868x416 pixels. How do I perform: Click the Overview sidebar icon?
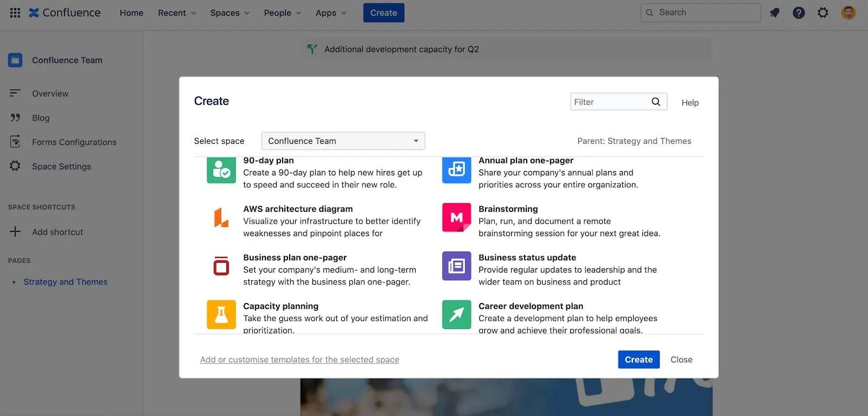pos(15,93)
